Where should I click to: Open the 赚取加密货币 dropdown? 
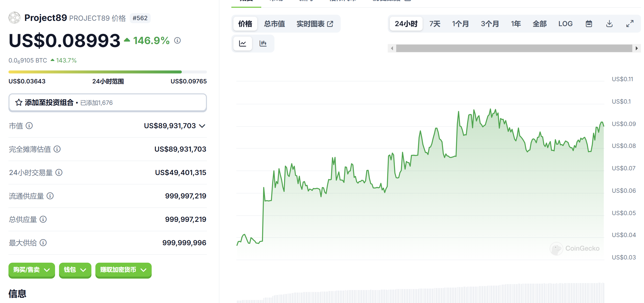pyautogui.click(x=124, y=270)
